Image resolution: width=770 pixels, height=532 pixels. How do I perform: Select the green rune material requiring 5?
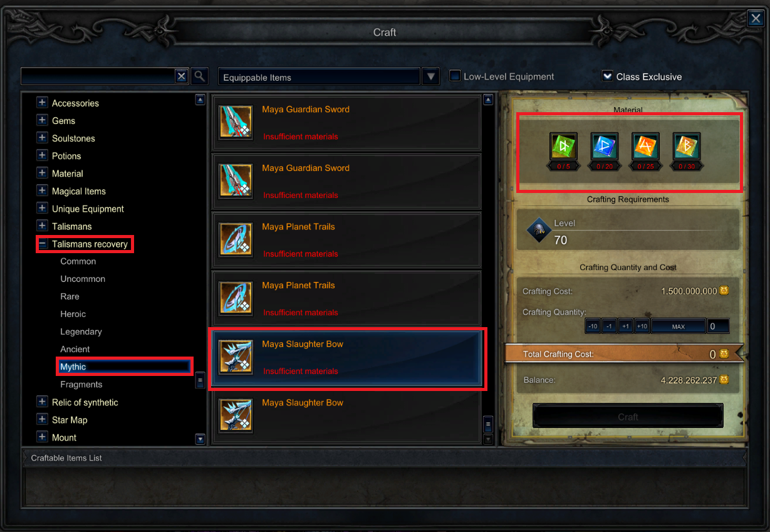563,146
